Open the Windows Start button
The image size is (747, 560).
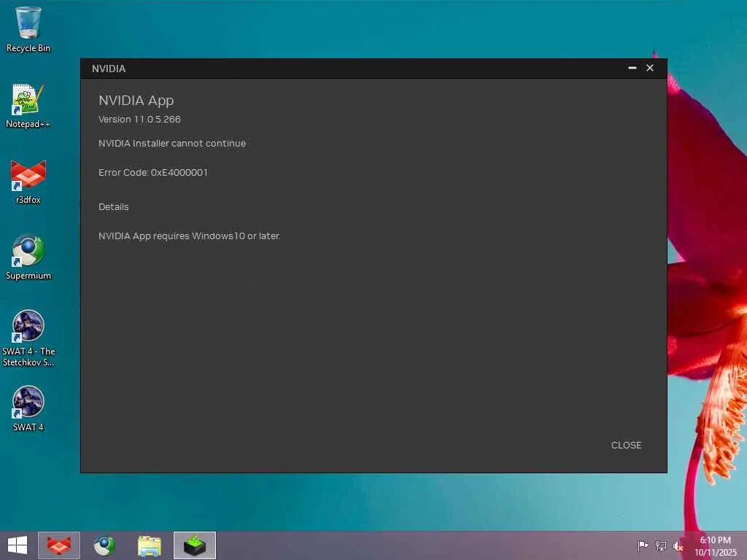[18, 545]
